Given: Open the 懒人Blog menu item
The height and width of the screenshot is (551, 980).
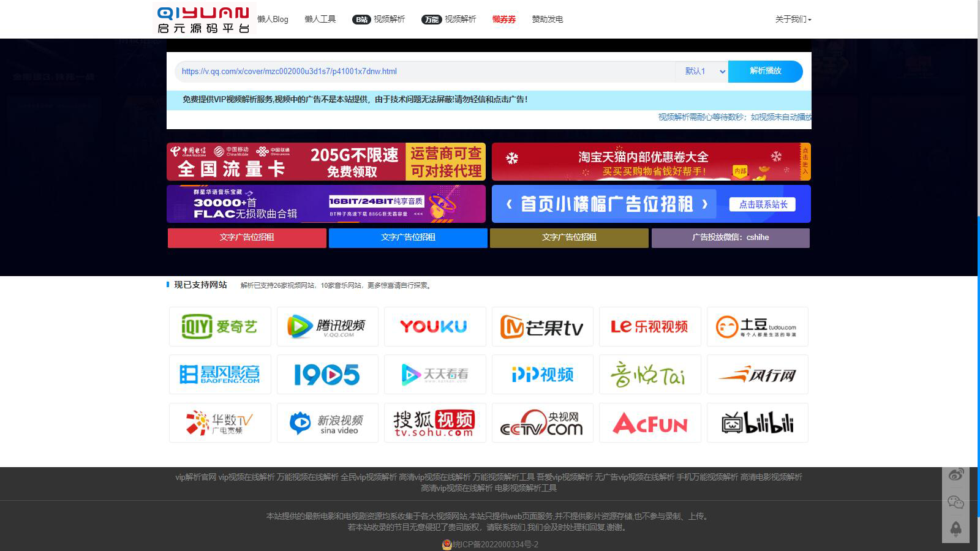Looking at the screenshot, I should 273,20.
